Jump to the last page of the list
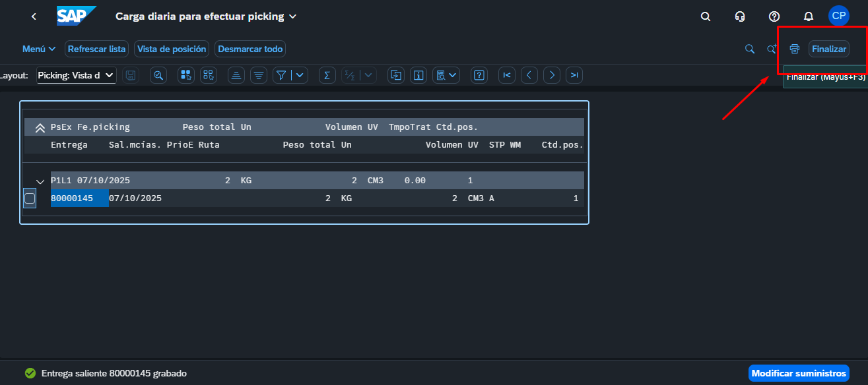The height and width of the screenshot is (385, 868). click(x=574, y=75)
